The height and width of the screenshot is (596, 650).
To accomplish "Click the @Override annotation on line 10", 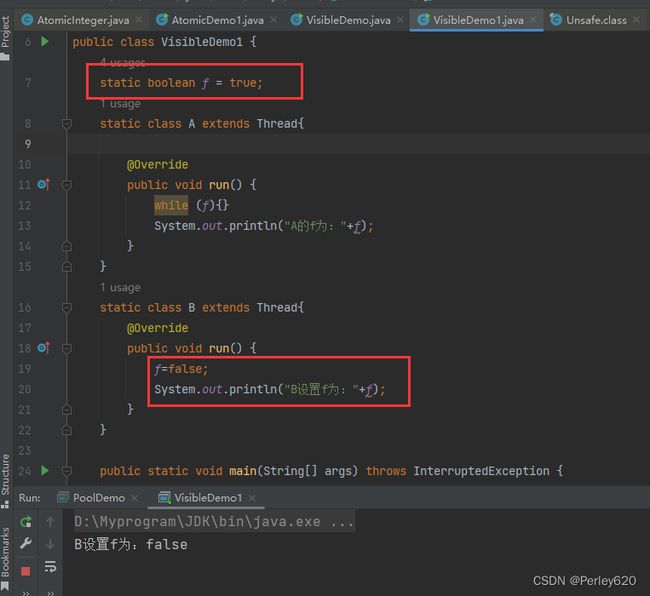I will pyautogui.click(x=158, y=165).
